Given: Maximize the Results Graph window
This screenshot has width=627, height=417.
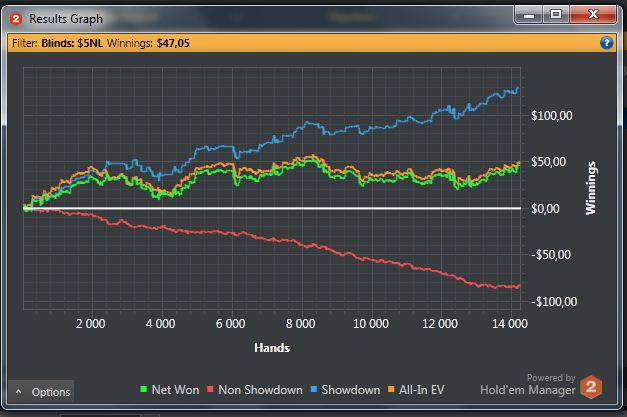Looking at the screenshot, I should click(556, 15).
